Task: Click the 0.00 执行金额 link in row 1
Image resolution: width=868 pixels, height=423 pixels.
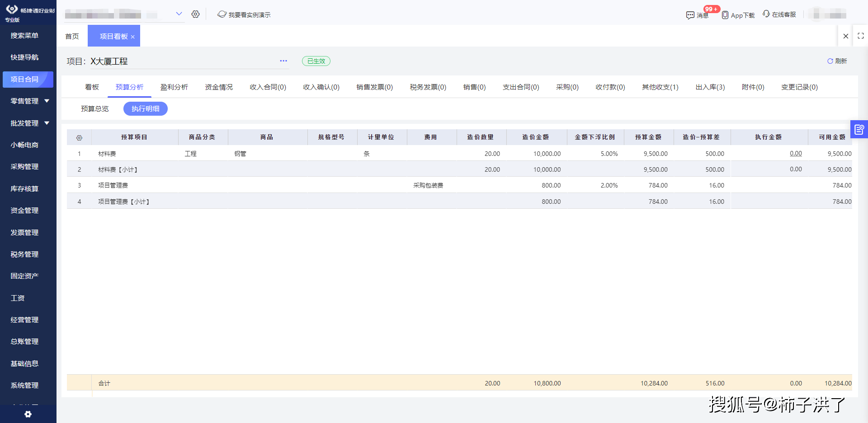Action: coord(796,154)
